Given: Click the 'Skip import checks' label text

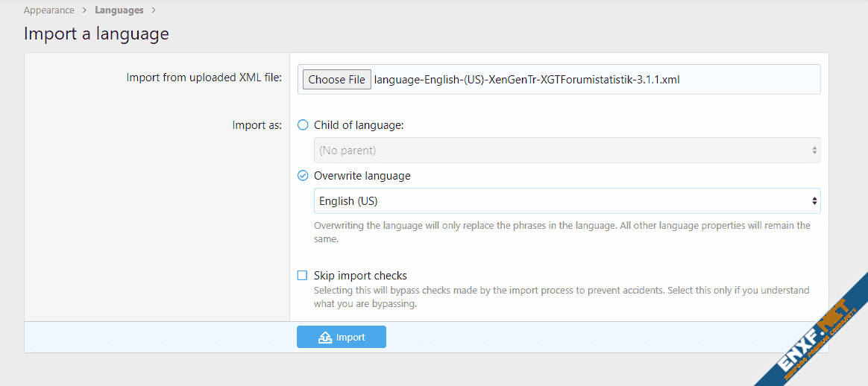Looking at the screenshot, I should pos(360,276).
